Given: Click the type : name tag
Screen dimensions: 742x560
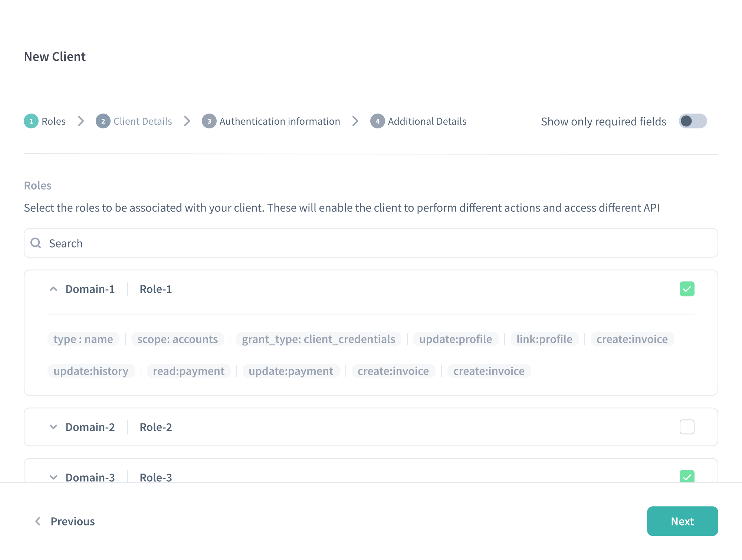Looking at the screenshot, I should tap(83, 339).
